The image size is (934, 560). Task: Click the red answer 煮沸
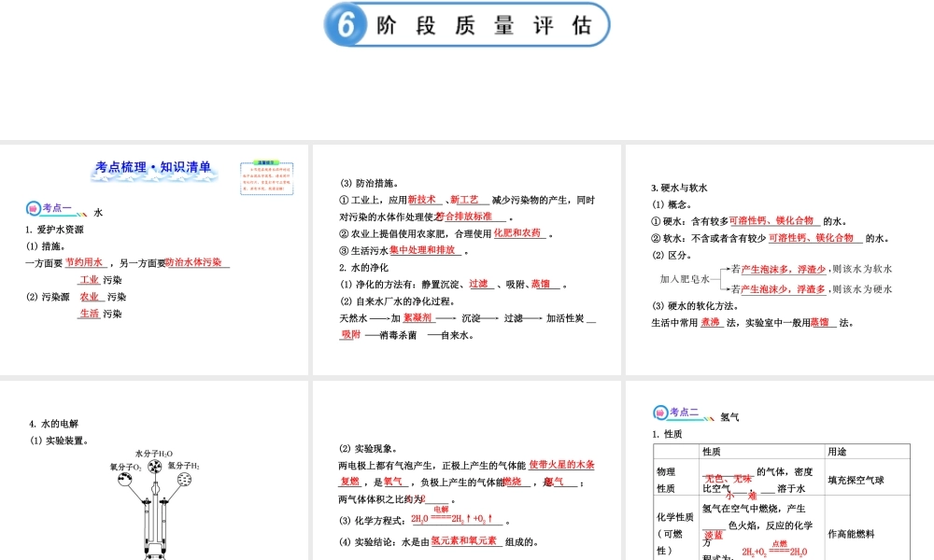pos(710,323)
